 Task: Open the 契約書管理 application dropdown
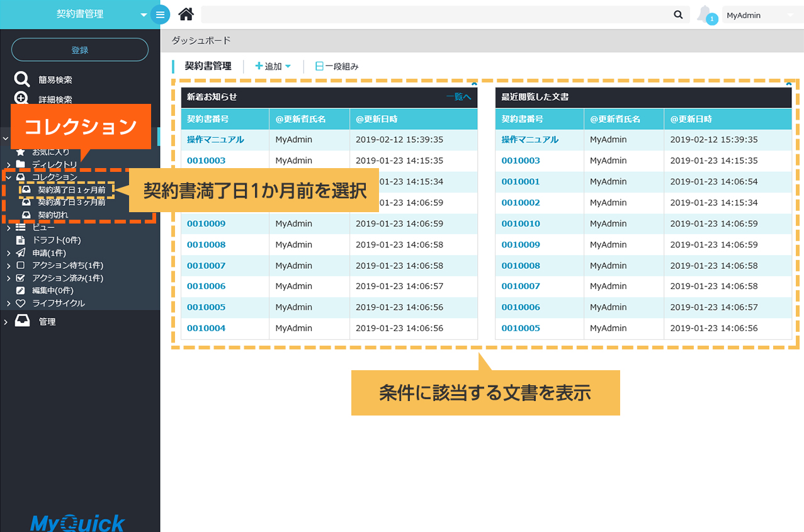144,14
